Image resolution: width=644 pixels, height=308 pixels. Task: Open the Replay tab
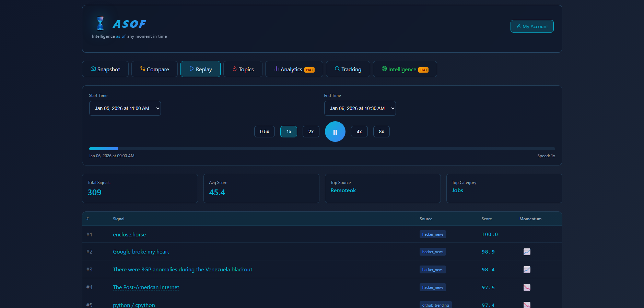[200, 69]
